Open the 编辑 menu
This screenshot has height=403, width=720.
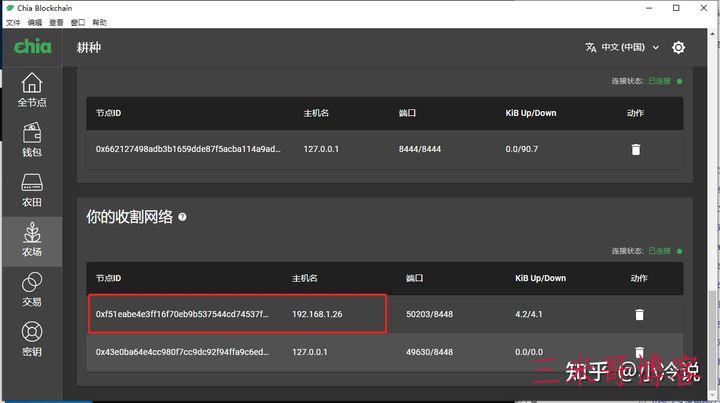click(34, 22)
